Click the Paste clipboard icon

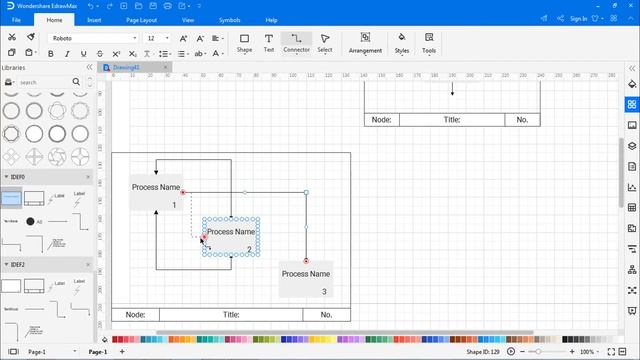click(29, 53)
